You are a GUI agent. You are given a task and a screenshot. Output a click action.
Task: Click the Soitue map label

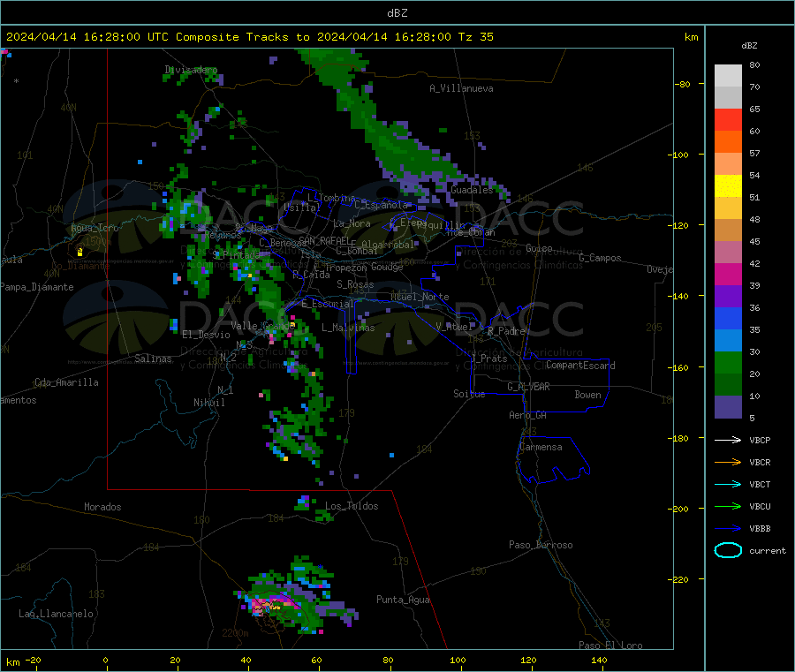pos(469,394)
